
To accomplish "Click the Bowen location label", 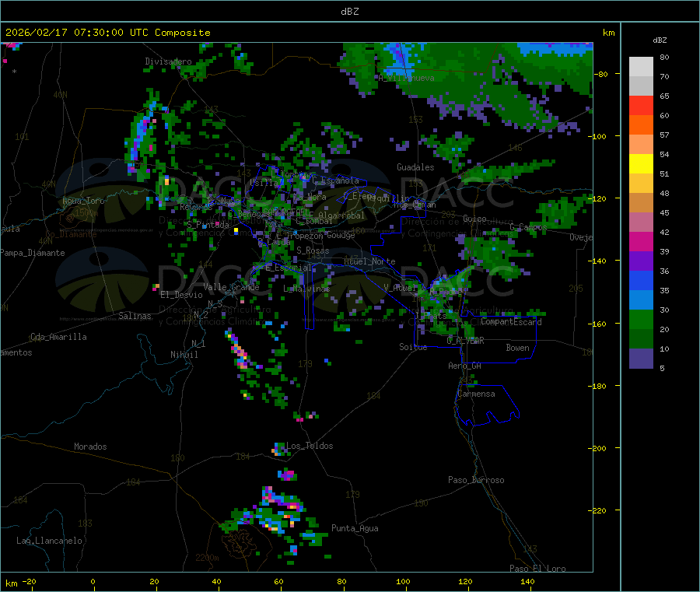I will [x=518, y=349].
